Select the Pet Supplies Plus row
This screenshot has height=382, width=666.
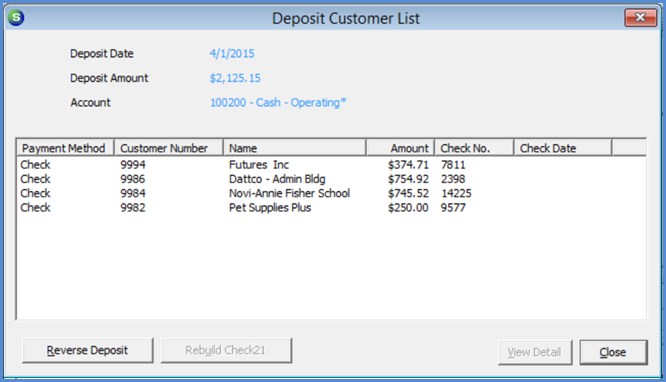(x=331, y=207)
